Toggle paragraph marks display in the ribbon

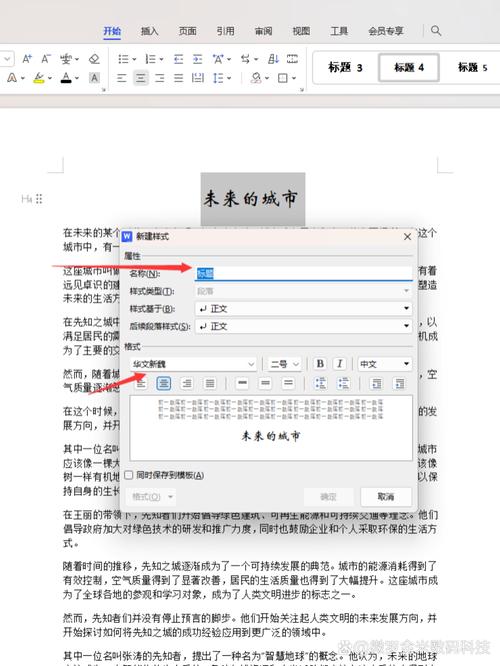point(292,59)
